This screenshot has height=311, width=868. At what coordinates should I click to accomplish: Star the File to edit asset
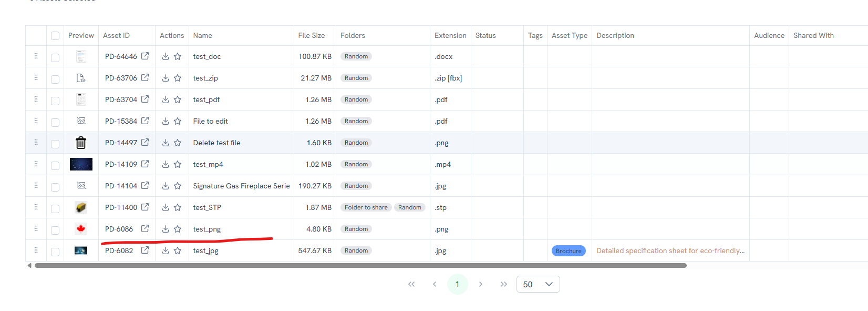tap(178, 121)
